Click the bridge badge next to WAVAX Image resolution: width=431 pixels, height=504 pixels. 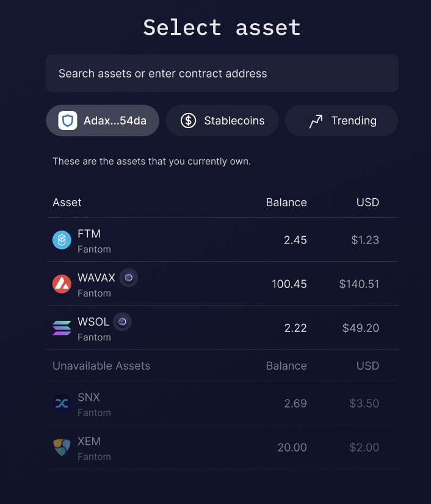pyautogui.click(x=128, y=278)
